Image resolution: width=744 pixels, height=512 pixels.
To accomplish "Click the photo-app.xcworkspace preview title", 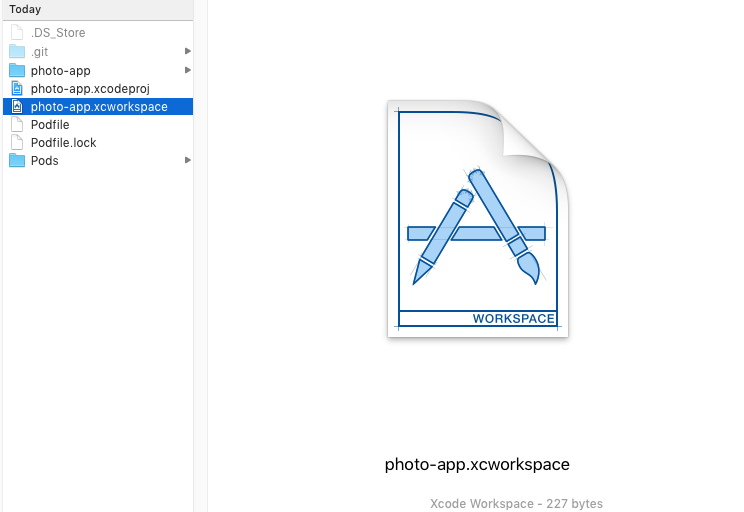I will tap(477, 465).
